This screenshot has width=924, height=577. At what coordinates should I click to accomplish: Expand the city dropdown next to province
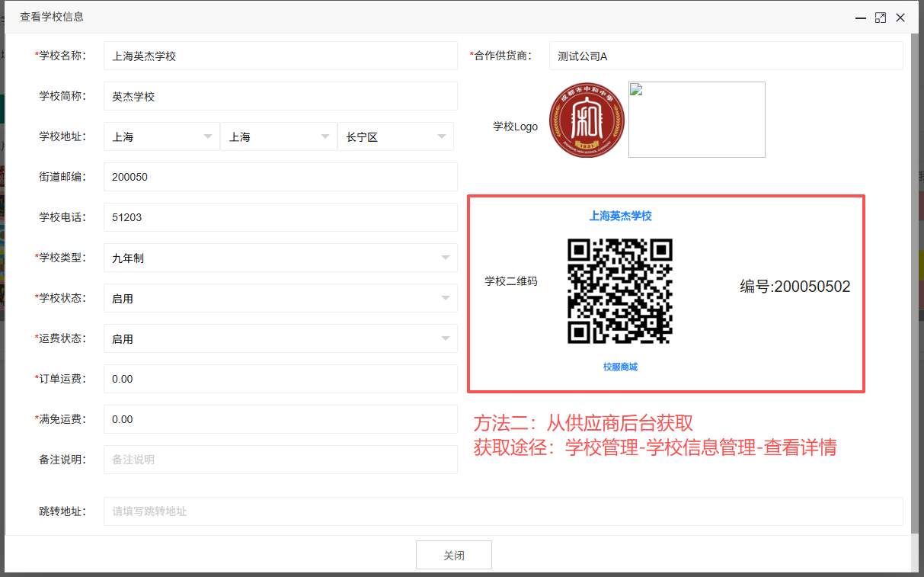pos(278,137)
